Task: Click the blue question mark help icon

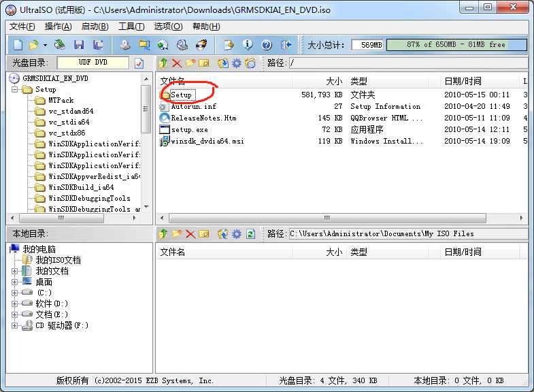Action: (x=267, y=45)
